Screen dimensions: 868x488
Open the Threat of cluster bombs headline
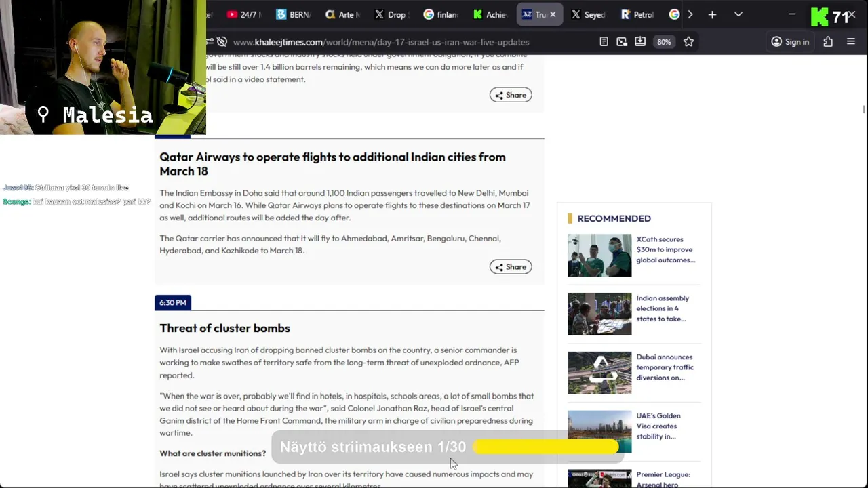[224, 328]
